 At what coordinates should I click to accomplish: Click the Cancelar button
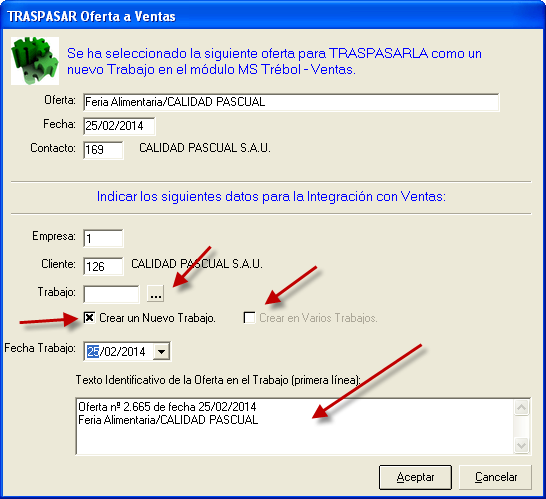click(x=496, y=477)
